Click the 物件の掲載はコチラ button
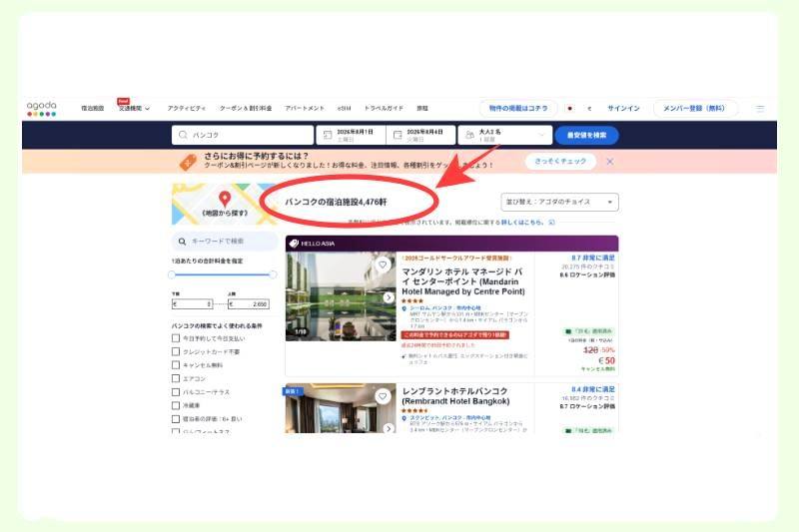 pyautogui.click(x=517, y=109)
